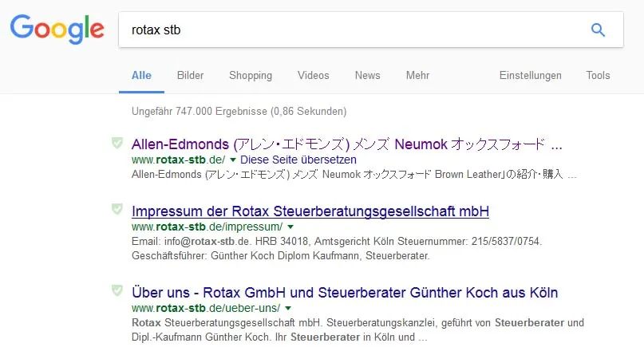
Task: Open Einstellungen settings menu
Action: (530, 76)
